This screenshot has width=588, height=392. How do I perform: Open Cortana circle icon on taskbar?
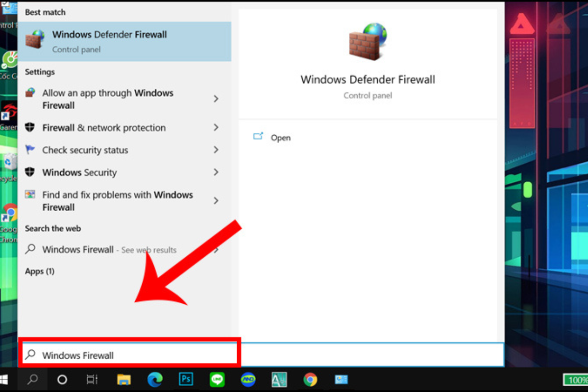coord(62,380)
